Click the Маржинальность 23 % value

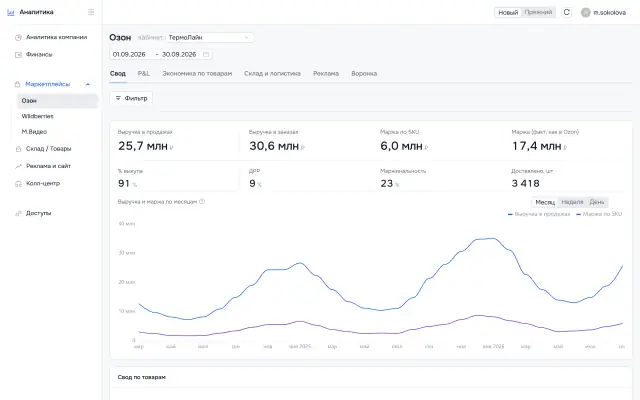click(389, 184)
